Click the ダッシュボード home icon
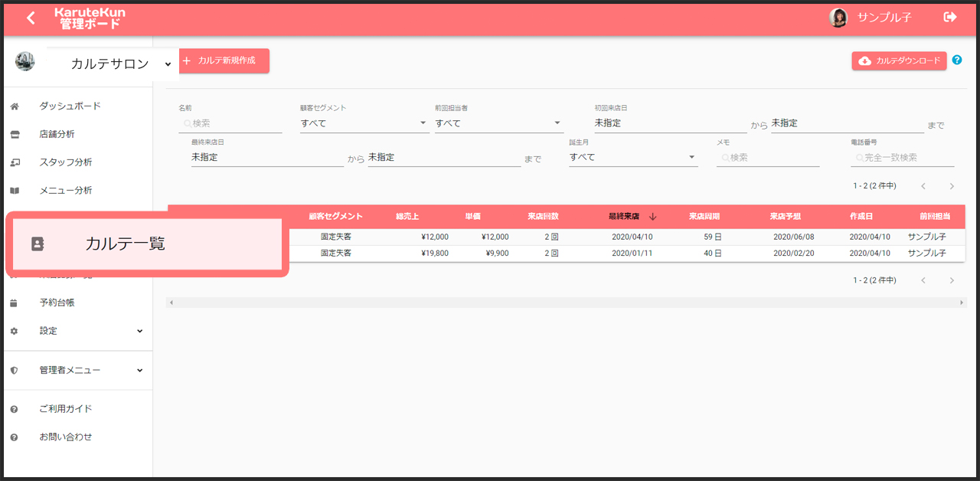 [x=14, y=106]
